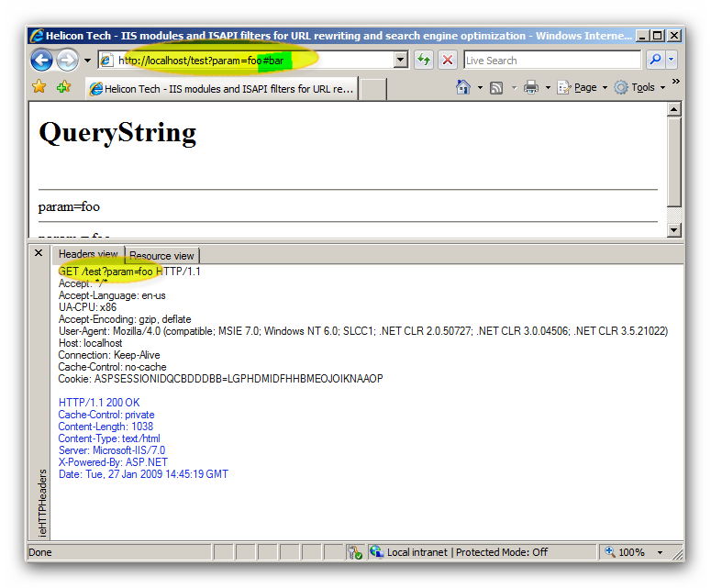
Task: Click the RSS Feeds toolbar icon
Action: click(x=496, y=87)
